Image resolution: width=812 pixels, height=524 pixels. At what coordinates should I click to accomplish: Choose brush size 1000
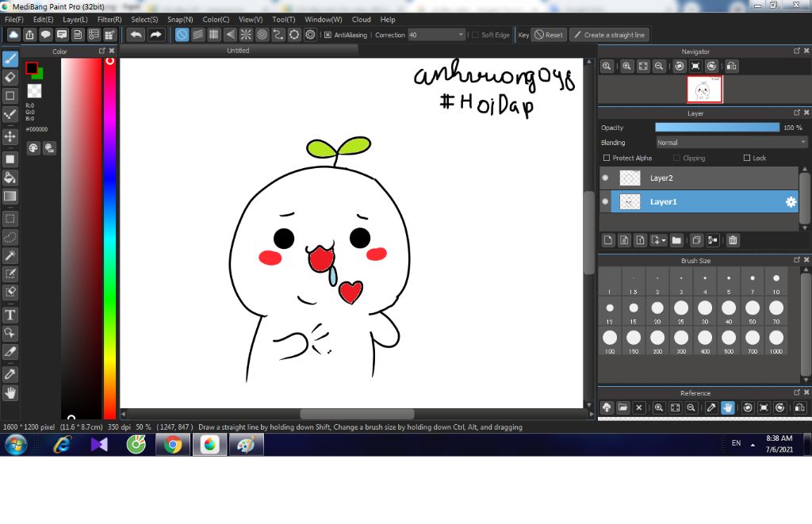click(776, 341)
